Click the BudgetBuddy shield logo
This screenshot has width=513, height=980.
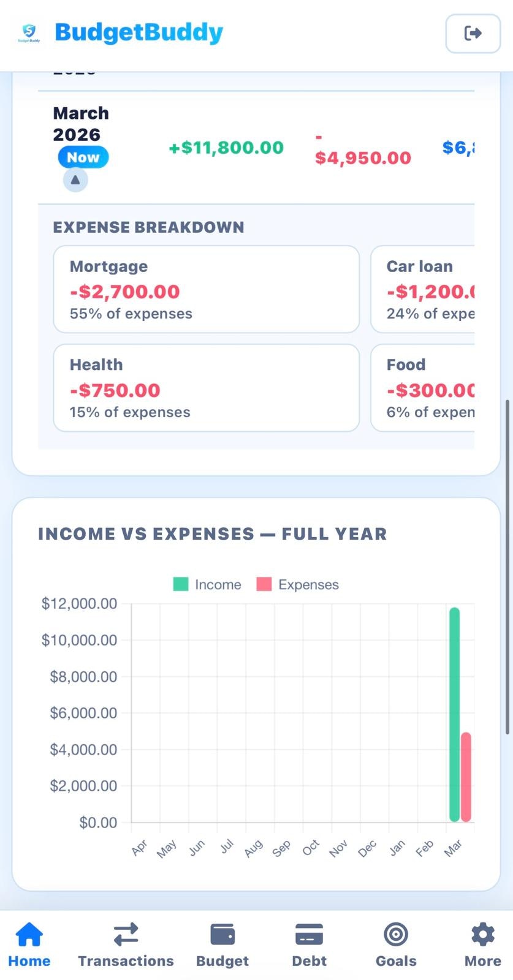tap(28, 32)
